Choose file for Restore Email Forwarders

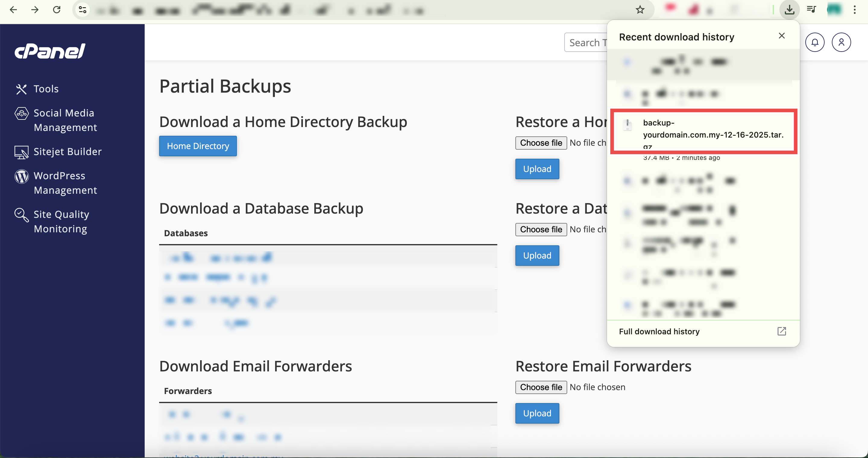click(x=541, y=387)
